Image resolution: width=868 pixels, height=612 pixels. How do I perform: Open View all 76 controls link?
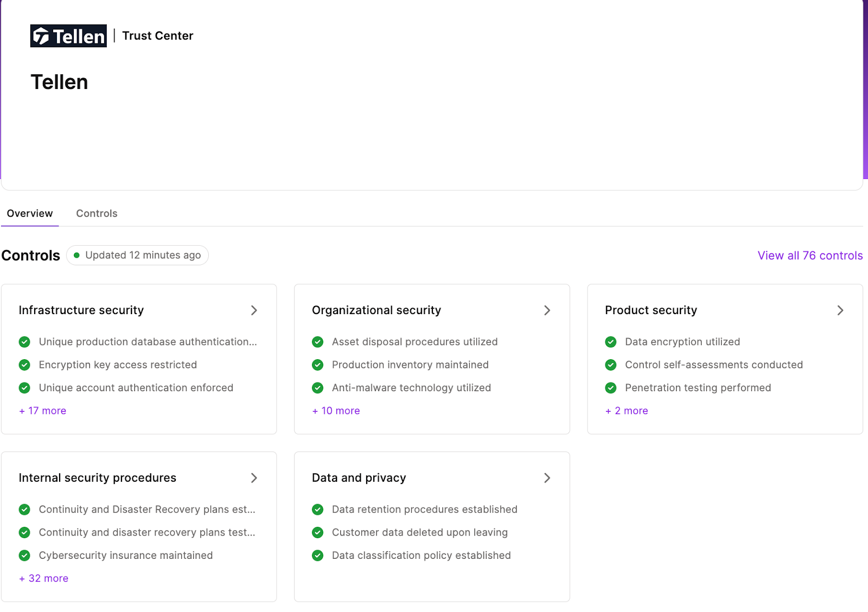[810, 256]
